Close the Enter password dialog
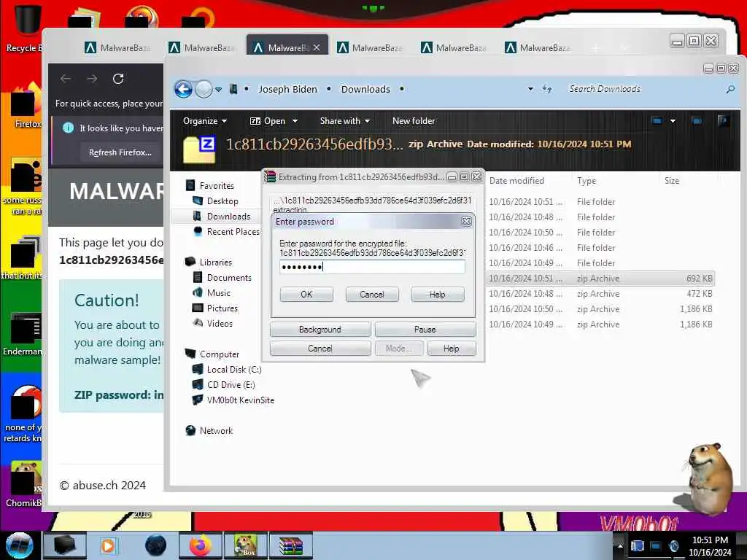 pyautogui.click(x=466, y=222)
